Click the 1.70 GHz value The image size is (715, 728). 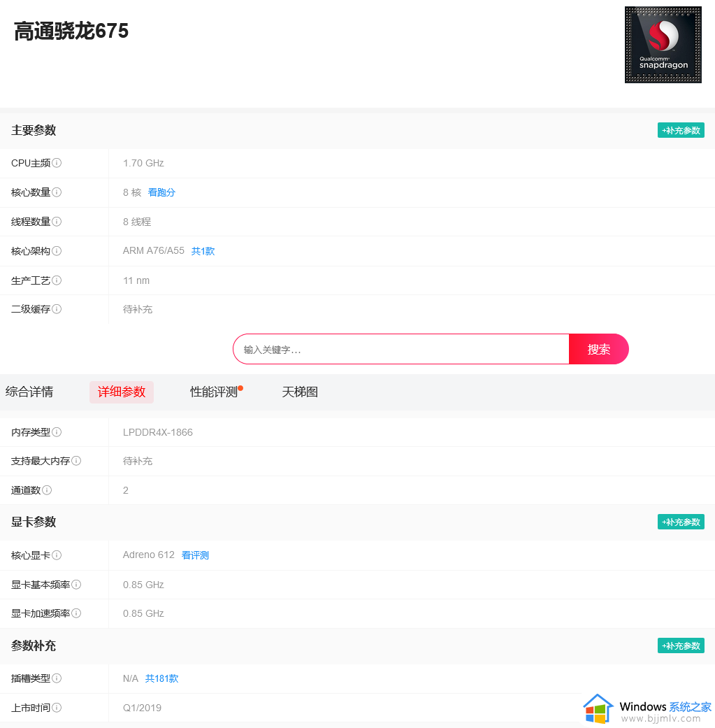tap(143, 163)
